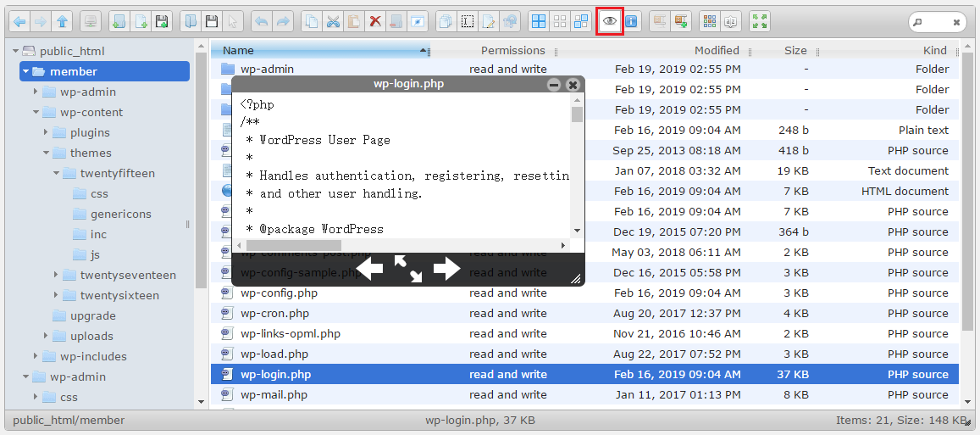
Task: Click the undo arrow icon
Action: (262, 21)
